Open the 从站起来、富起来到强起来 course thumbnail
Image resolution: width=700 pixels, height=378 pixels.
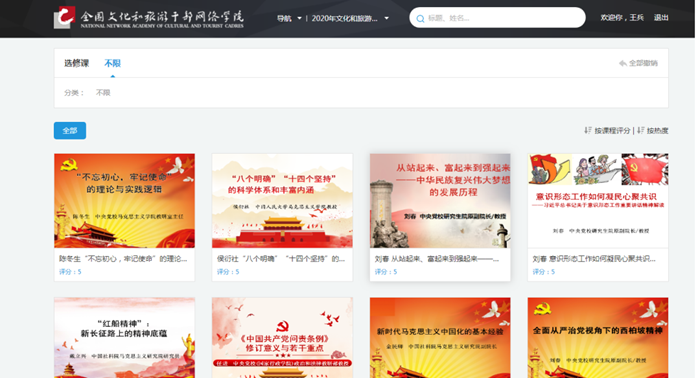tap(440, 201)
